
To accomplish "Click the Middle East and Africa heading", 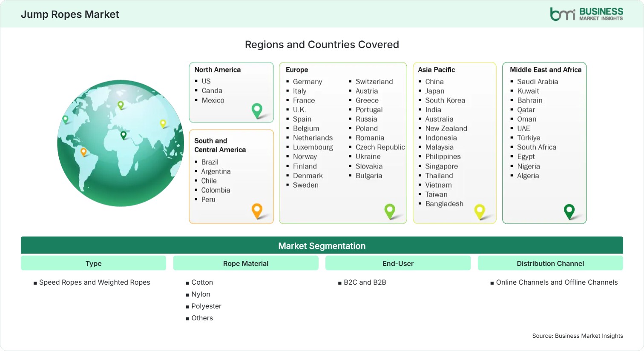I will tap(546, 70).
